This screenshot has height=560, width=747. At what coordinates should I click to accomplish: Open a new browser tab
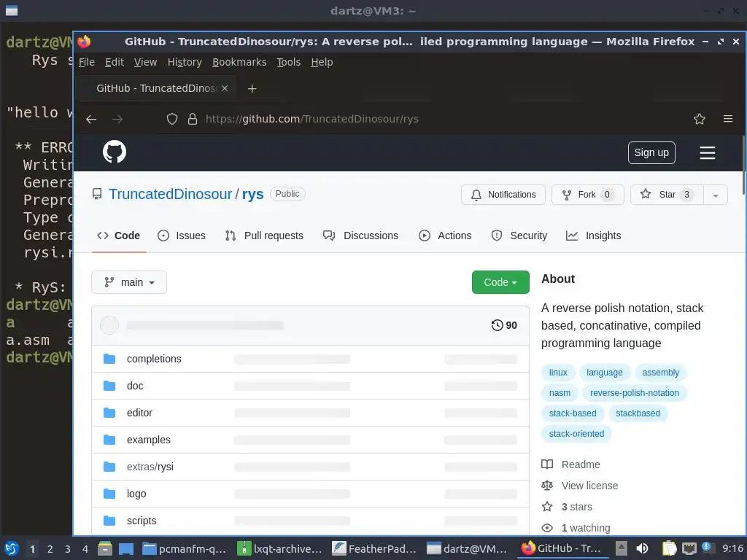click(x=252, y=88)
